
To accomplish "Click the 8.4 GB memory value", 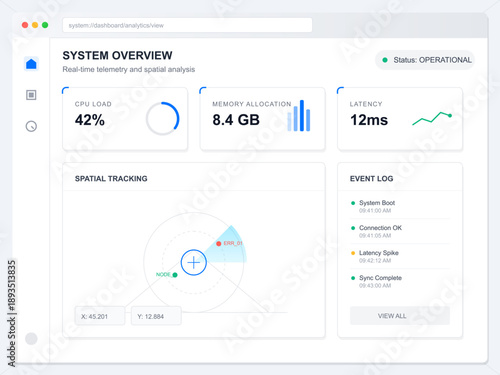I will [x=236, y=120].
